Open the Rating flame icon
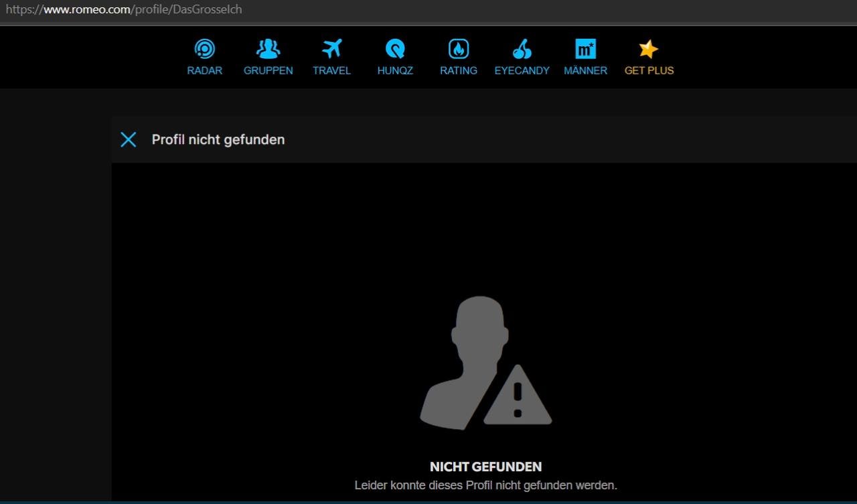 pos(459,49)
